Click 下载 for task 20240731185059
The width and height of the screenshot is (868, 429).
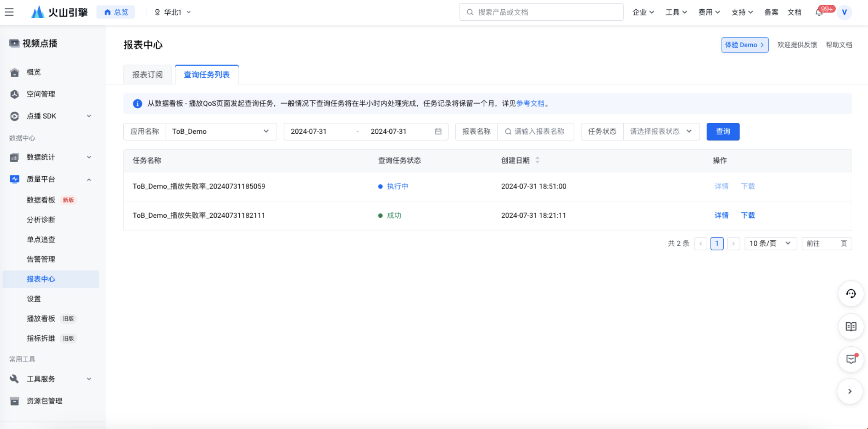[748, 186]
